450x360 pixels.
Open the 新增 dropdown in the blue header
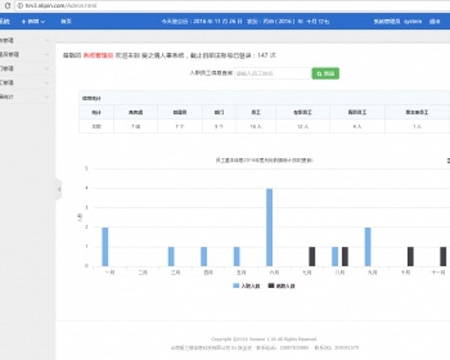(33, 22)
